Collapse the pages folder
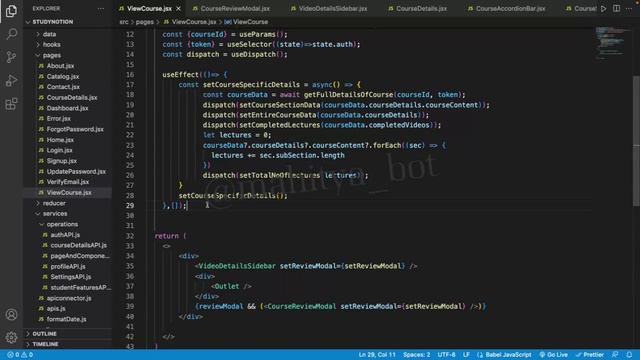Viewport: 640px width, 360px height. pyautogui.click(x=52, y=55)
